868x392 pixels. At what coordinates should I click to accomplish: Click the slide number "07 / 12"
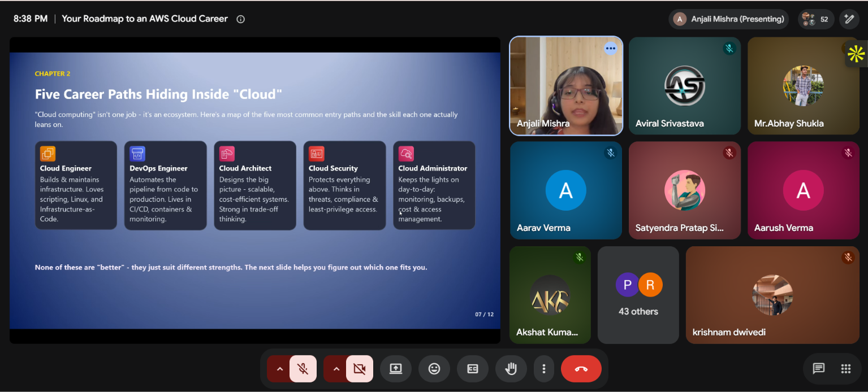484,315
